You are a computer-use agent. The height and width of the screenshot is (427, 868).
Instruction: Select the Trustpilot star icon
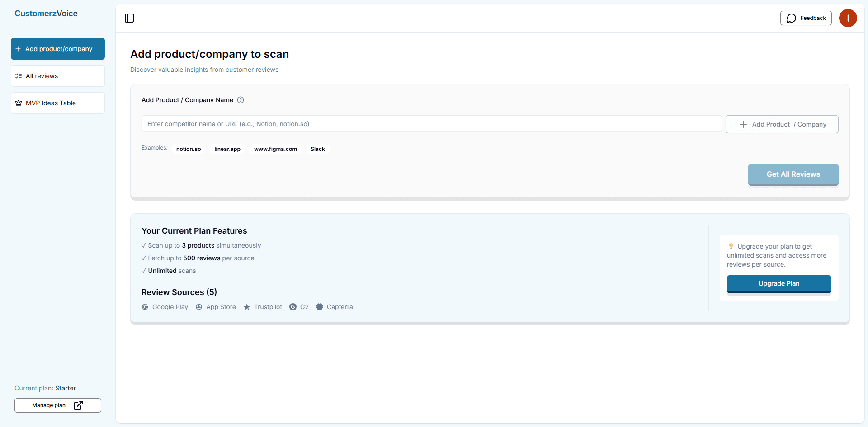[247, 307]
